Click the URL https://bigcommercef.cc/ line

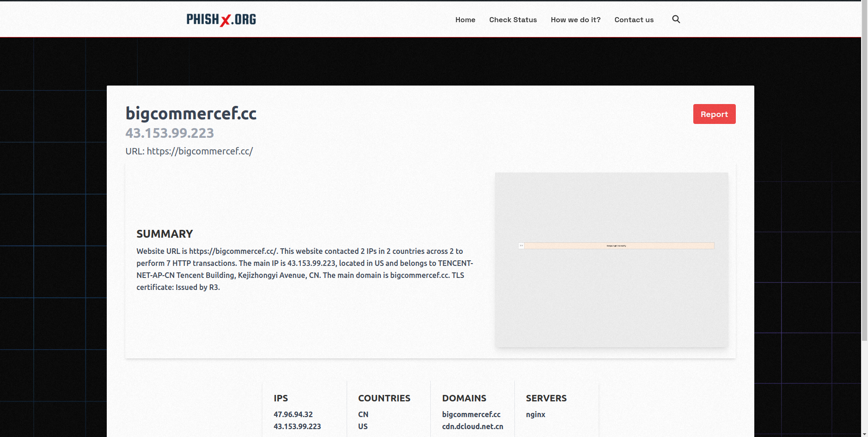(189, 151)
